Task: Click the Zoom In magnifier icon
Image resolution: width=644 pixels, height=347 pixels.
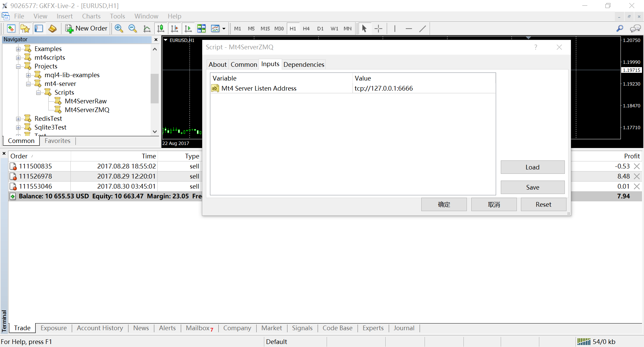Action: pos(119,29)
